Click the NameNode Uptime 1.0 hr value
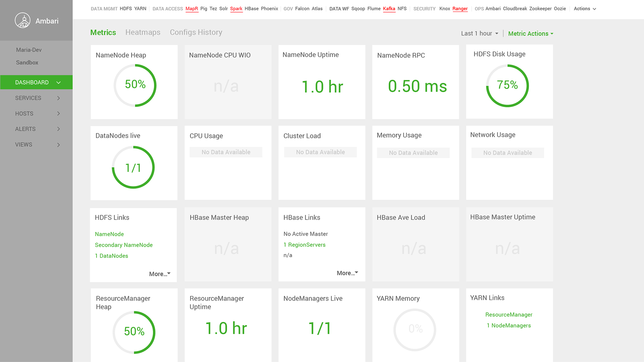Viewport: 644px width, 362px height. click(322, 87)
